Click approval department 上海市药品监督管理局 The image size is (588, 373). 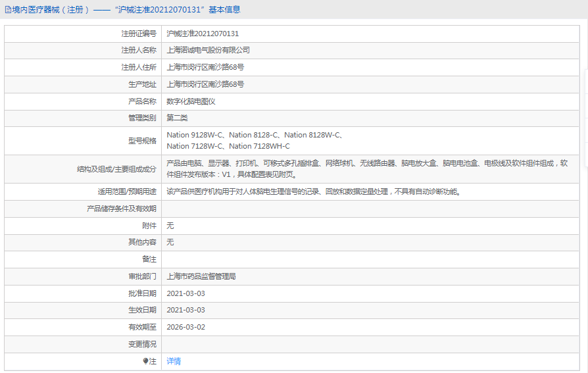coord(201,276)
